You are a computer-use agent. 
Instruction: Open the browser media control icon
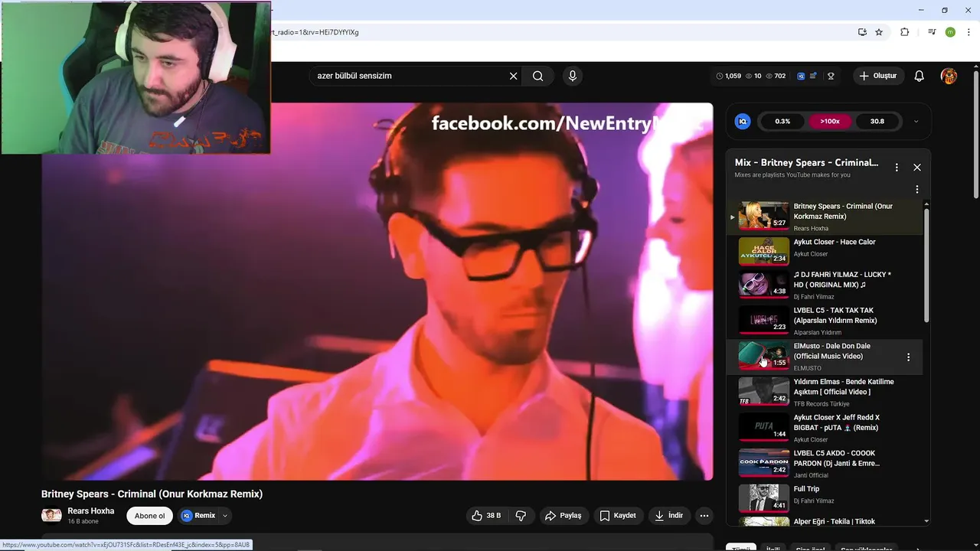click(932, 32)
